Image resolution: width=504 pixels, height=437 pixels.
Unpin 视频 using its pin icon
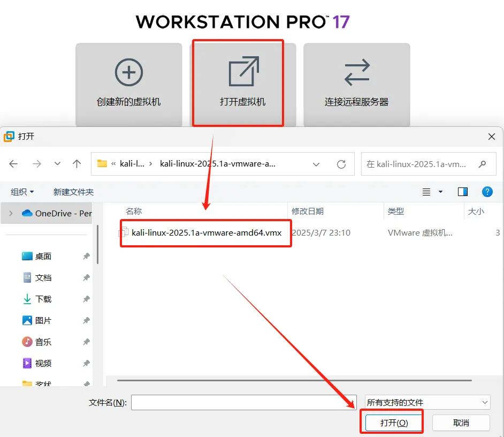tap(86, 363)
